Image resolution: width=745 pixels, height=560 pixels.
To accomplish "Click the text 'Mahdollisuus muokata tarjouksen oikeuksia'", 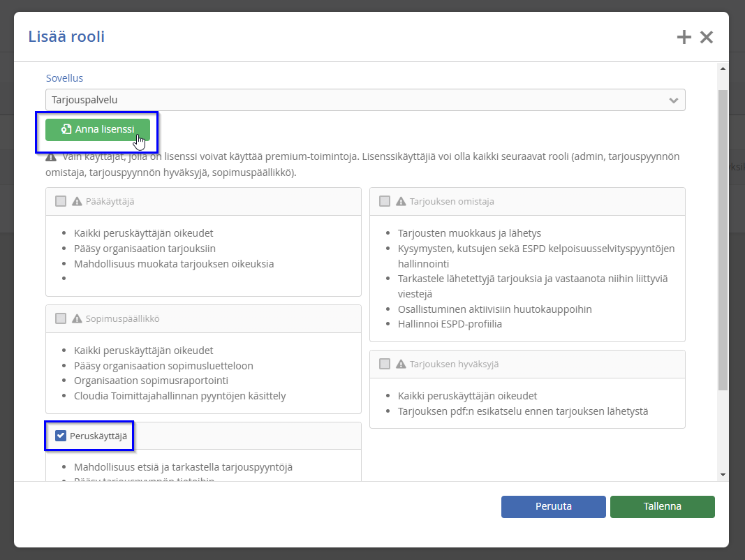I will pos(174,264).
